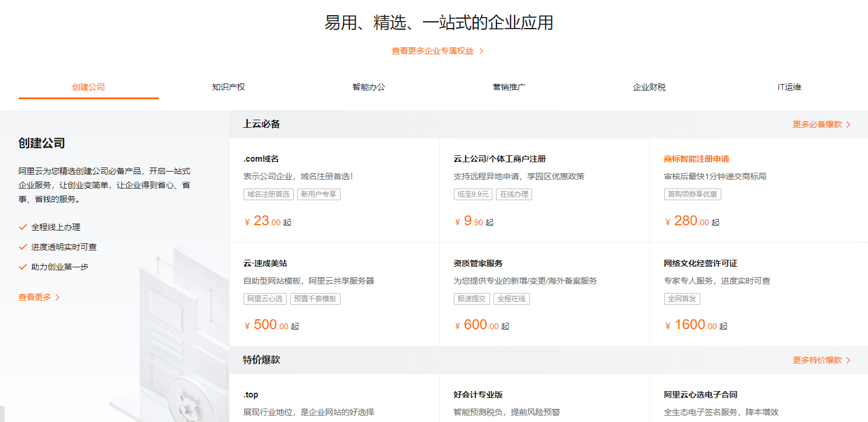Click the ¥280.00 起 price
The width and height of the screenshot is (868, 422).
[x=692, y=221]
